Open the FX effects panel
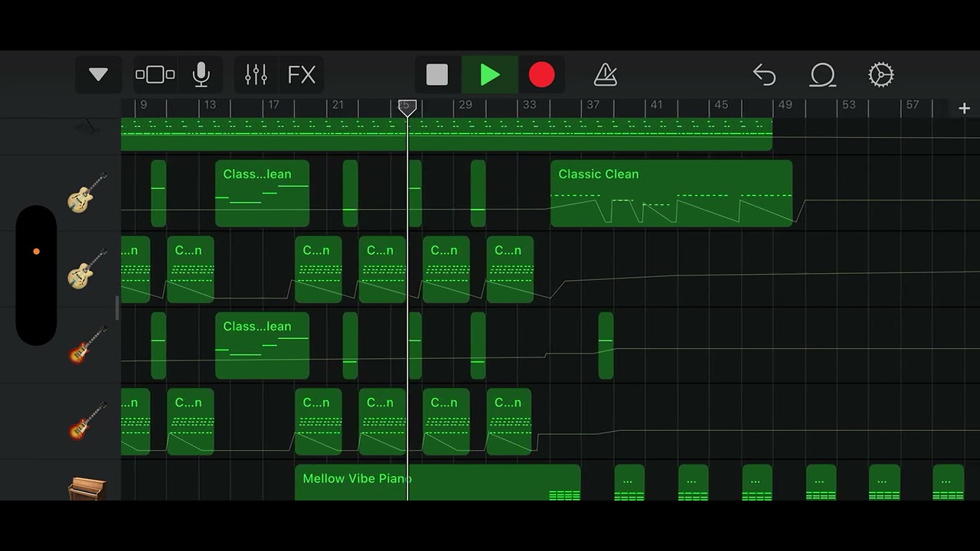This screenshot has width=980, height=551. pos(302,75)
